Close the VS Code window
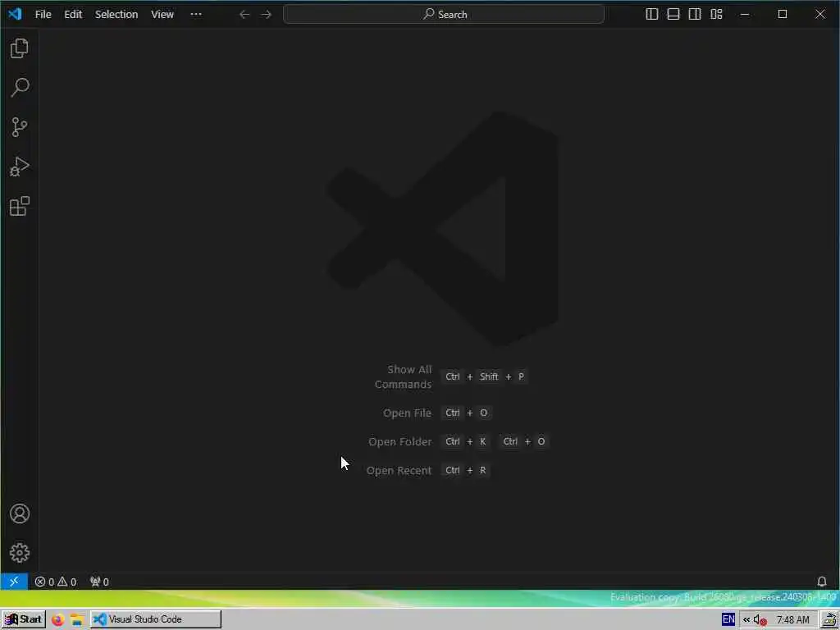Screen dimensions: 840x630 coord(820,15)
